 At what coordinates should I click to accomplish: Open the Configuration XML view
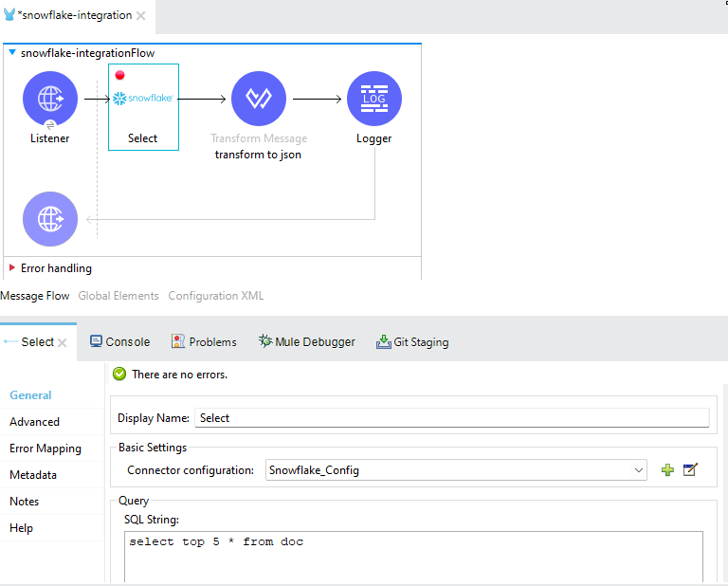coord(215,296)
